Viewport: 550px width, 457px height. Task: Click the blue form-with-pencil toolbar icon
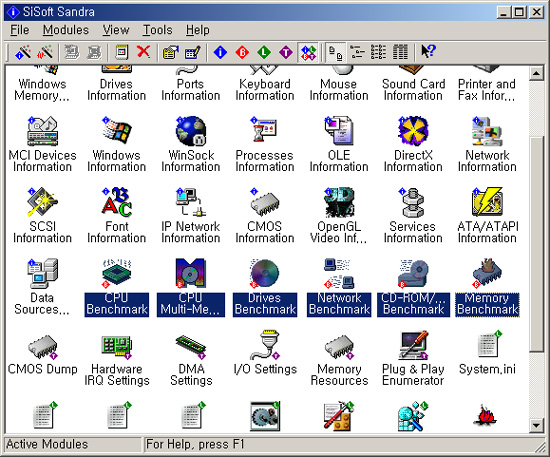point(193,52)
